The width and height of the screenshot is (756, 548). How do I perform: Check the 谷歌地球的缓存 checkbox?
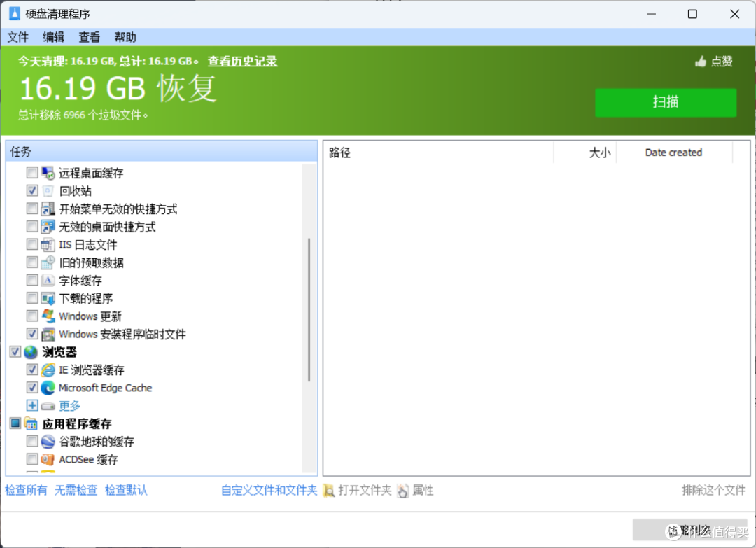pyautogui.click(x=31, y=442)
